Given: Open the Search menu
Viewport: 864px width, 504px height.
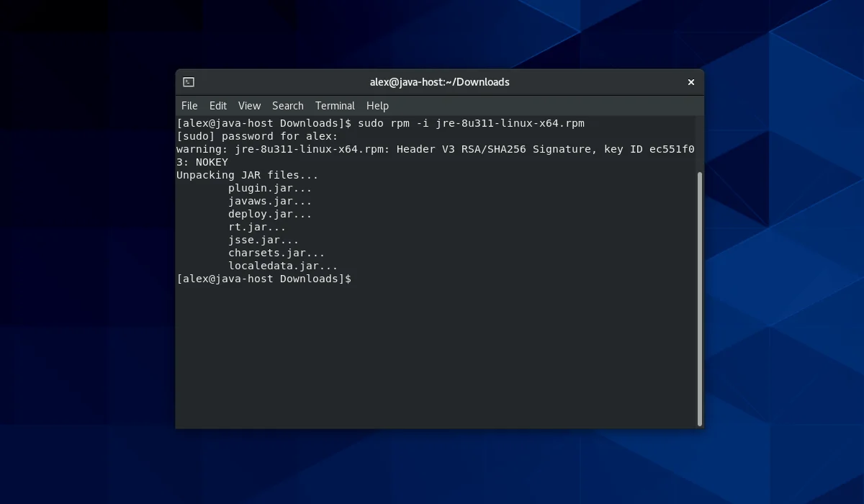Looking at the screenshot, I should pos(288,106).
